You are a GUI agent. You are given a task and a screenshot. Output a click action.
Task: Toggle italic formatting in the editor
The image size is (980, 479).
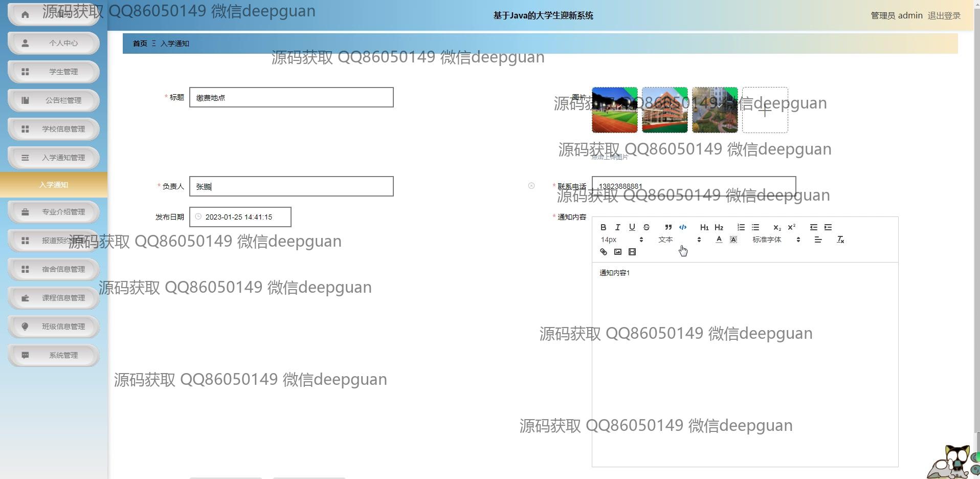tap(617, 227)
